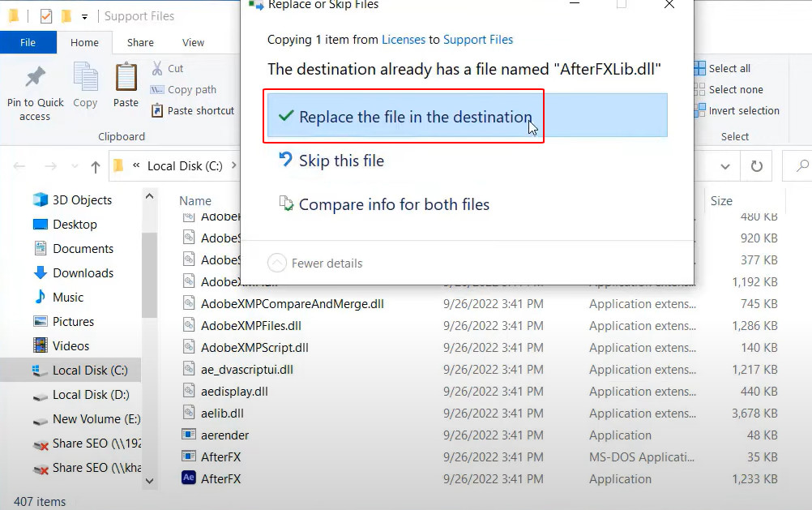Open address bar history dropdown
Image resolution: width=812 pixels, height=510 pixels.
(x=724, y=166)
